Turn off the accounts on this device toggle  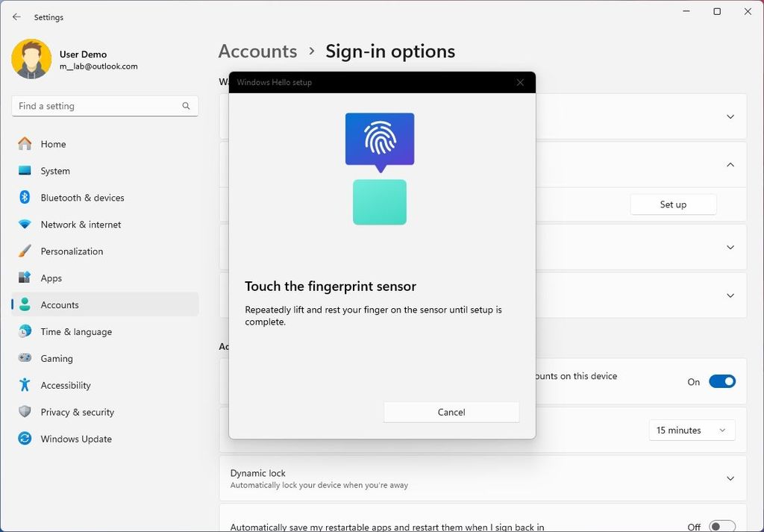[x=721, y=381]
